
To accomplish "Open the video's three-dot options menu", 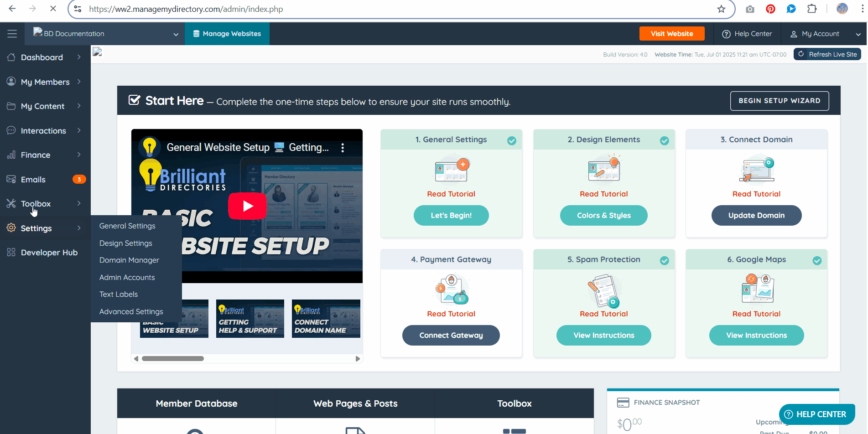I will click(x=343, y=147).
